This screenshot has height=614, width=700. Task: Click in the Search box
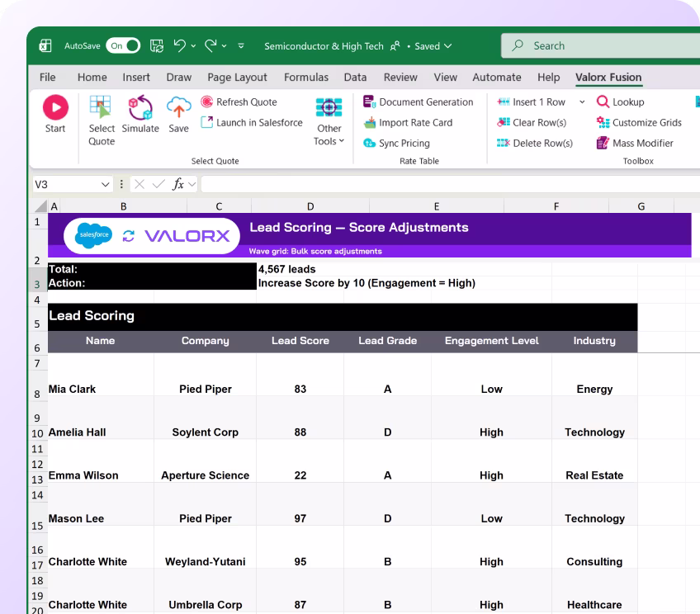(x=600, y=45)
